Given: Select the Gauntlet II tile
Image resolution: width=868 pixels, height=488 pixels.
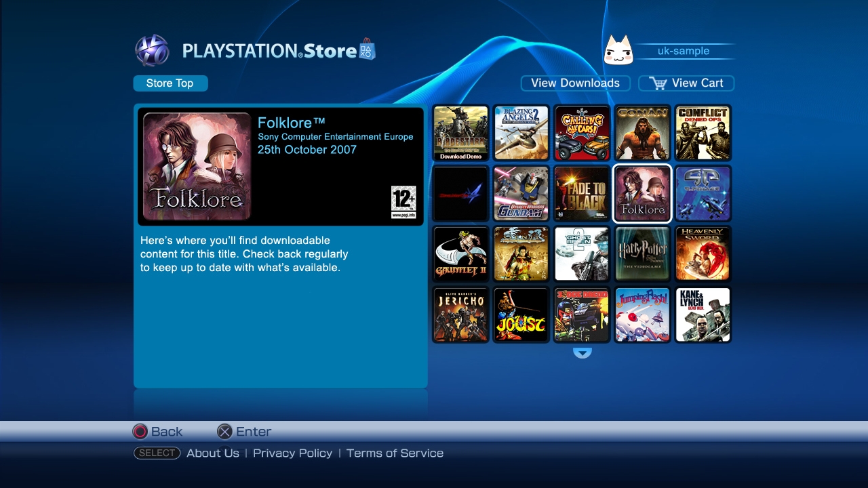Looking at the screenshot, I should pyautogui.click(x=461, y=254).
